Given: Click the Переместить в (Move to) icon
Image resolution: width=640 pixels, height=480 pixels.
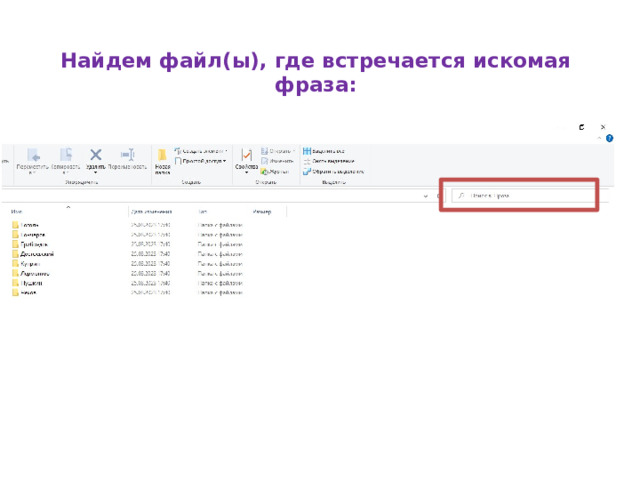Looking at the screenshot, I should pos(33,155).
